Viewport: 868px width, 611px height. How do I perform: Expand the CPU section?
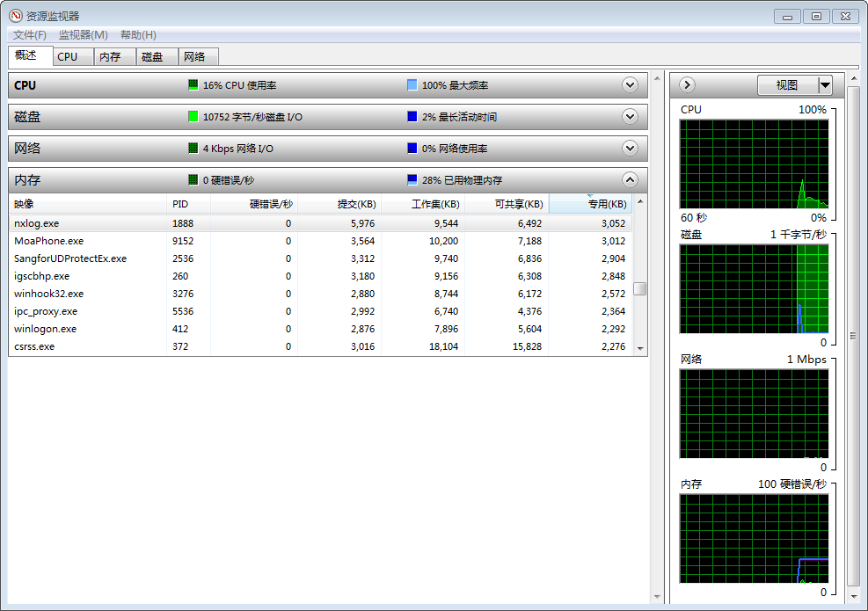630,85
